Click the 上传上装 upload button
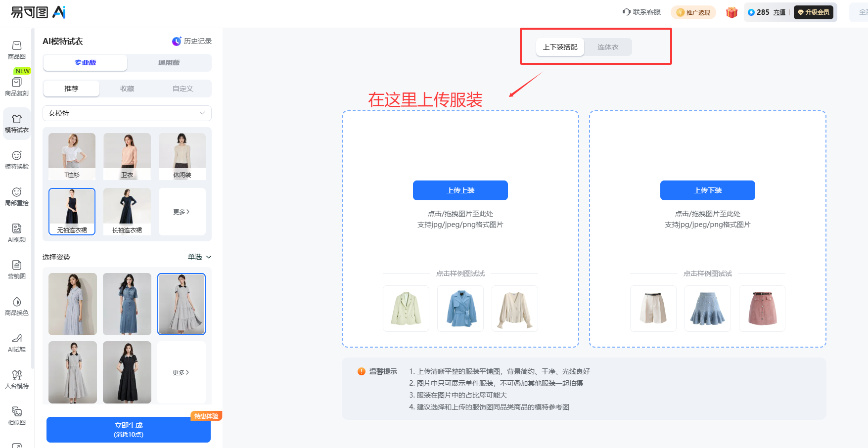 point(460,190)
